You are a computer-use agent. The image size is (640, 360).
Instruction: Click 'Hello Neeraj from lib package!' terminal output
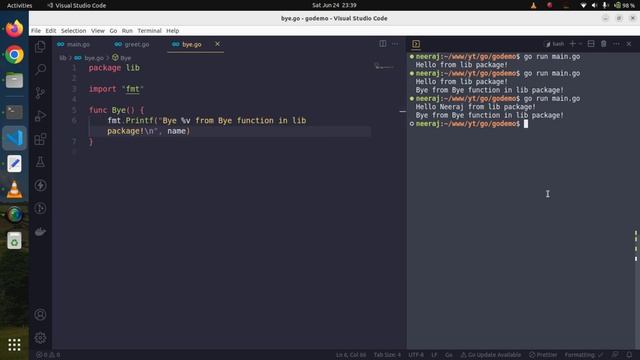tap(476, 107)
